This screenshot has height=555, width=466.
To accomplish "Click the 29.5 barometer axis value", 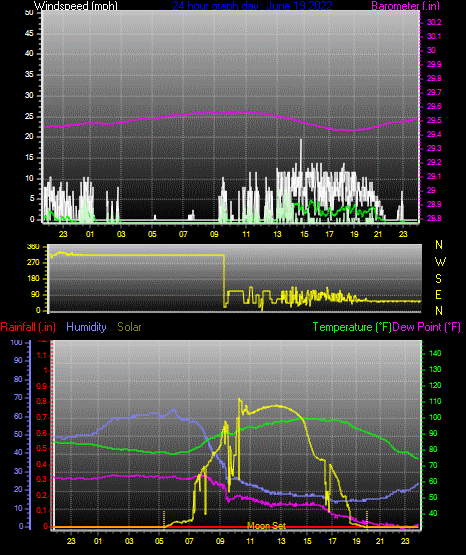I will (434, 120).
